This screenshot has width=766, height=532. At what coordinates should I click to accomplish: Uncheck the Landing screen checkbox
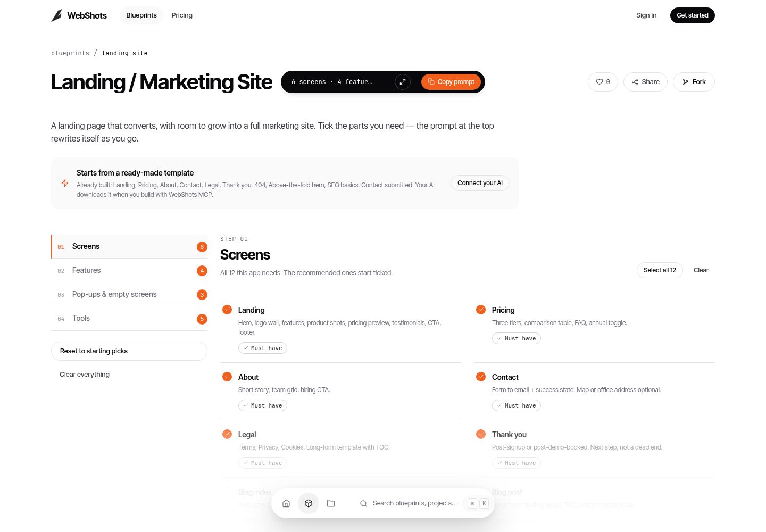227,310
